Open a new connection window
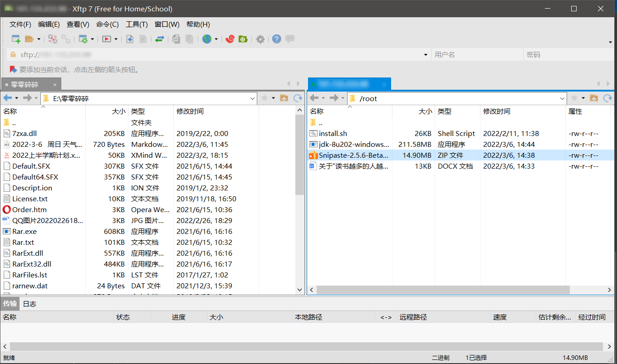The image size is (617, 364). point(15,39)
